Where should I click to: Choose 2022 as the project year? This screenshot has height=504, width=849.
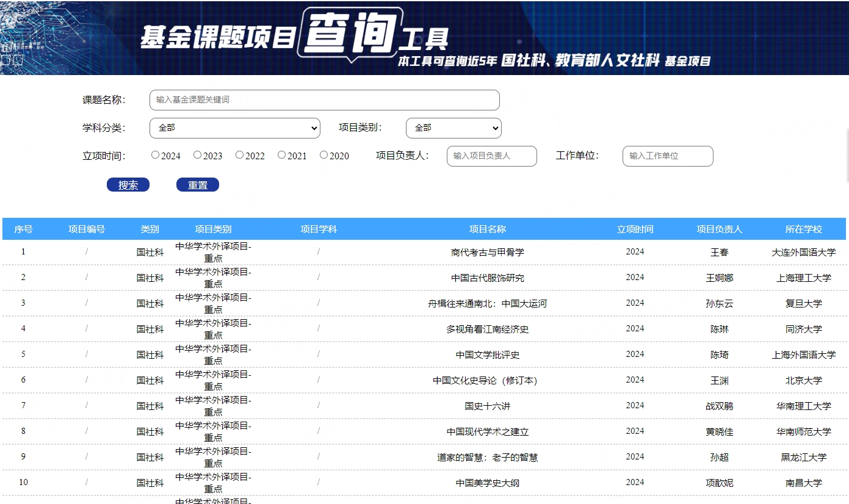click(x=240, y=155)
